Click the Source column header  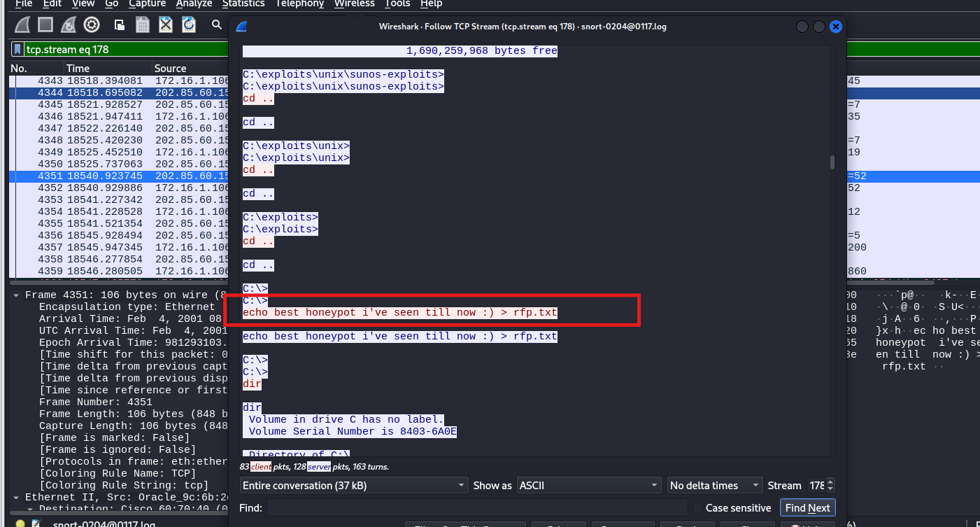[190, 68]
